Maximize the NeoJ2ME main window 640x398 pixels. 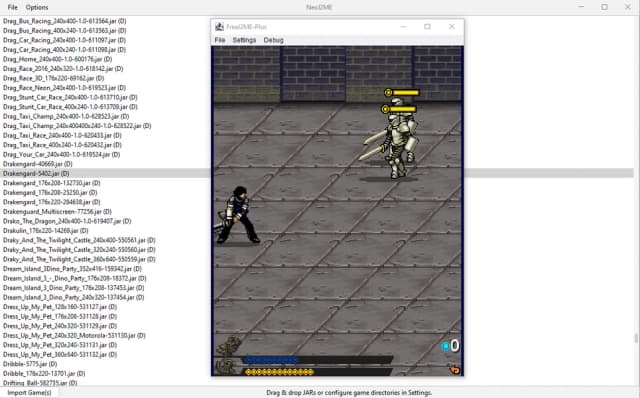[x=604, y=7]
